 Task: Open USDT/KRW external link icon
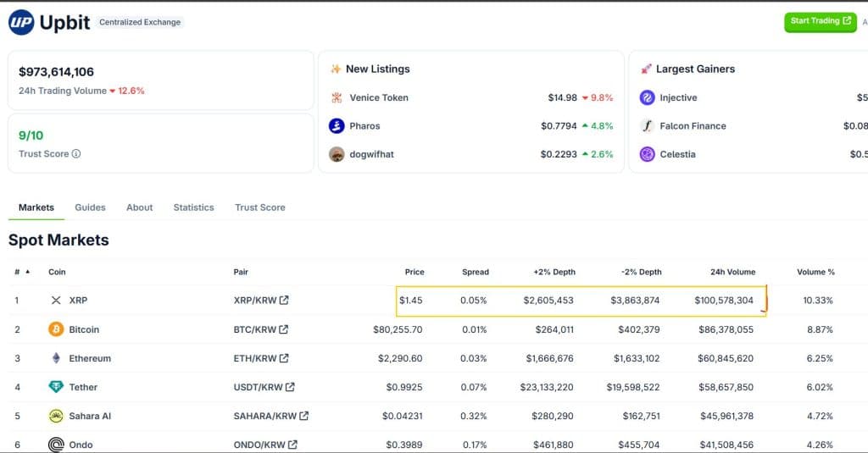click(x=290, y=387)
